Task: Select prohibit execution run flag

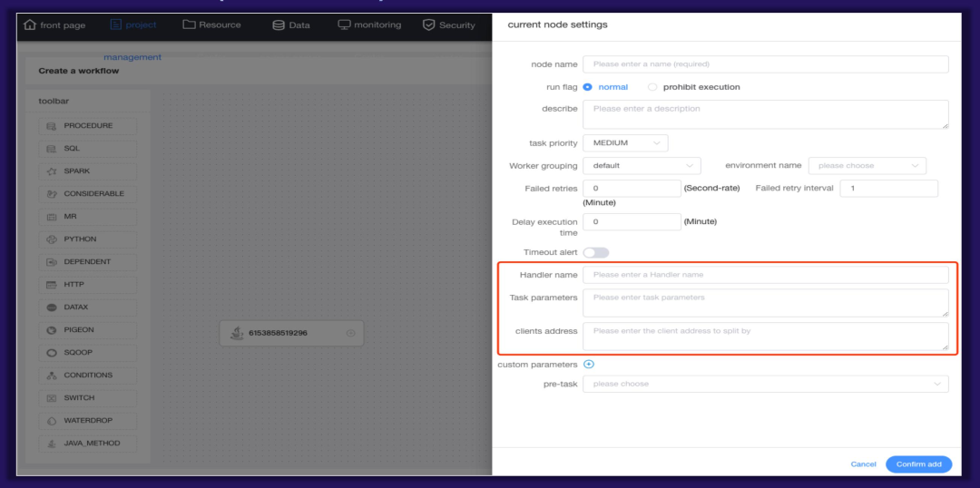Action: pyautogui.click(x=652, y=87)
